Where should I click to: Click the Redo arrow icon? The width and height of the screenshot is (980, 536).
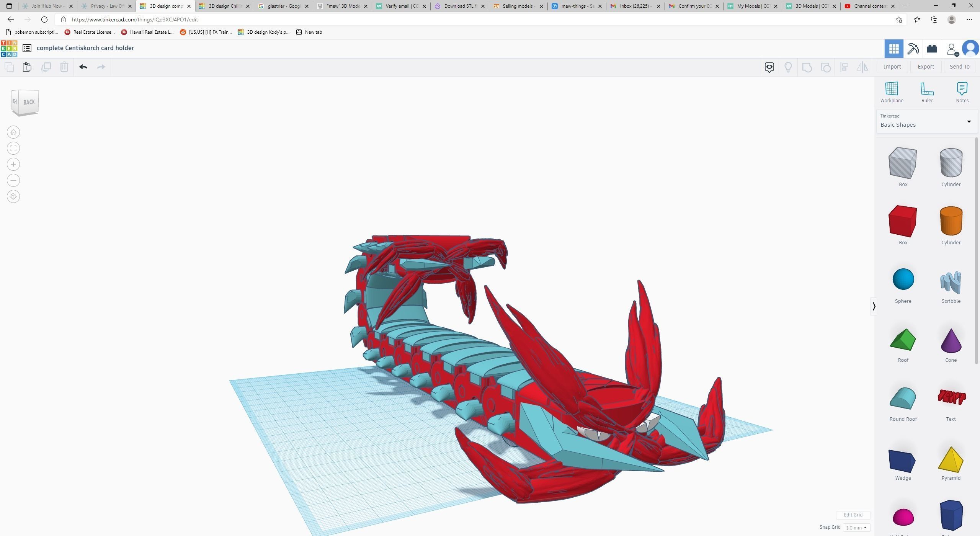click(x=101, y=67)
